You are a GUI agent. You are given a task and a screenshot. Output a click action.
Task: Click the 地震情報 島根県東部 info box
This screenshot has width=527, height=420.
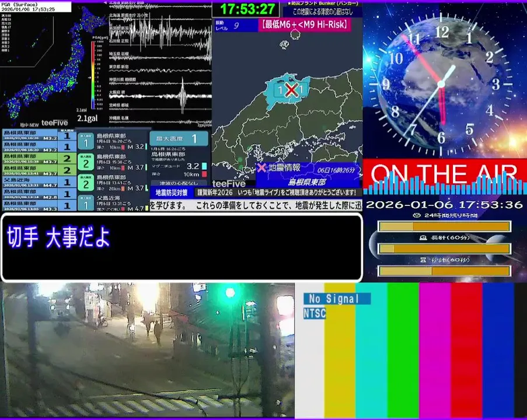307,175
